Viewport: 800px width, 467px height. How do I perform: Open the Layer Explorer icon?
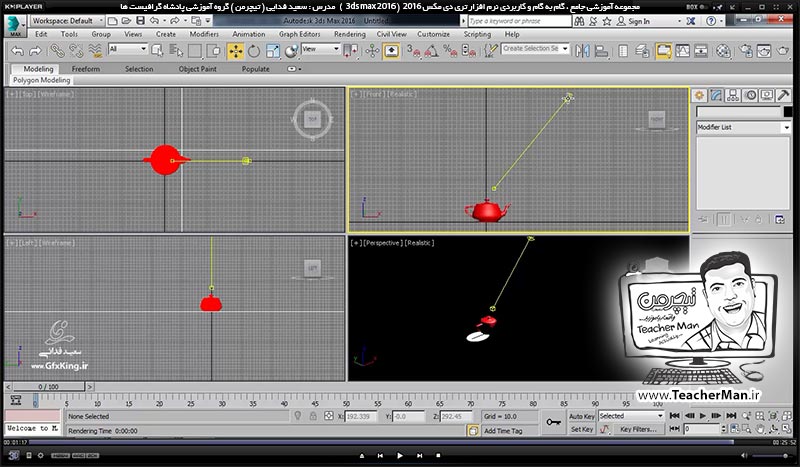[x=642, y=51]
